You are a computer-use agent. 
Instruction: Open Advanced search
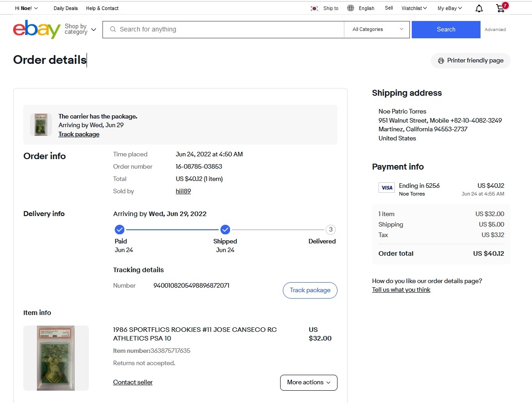click(x=495, y=30)
